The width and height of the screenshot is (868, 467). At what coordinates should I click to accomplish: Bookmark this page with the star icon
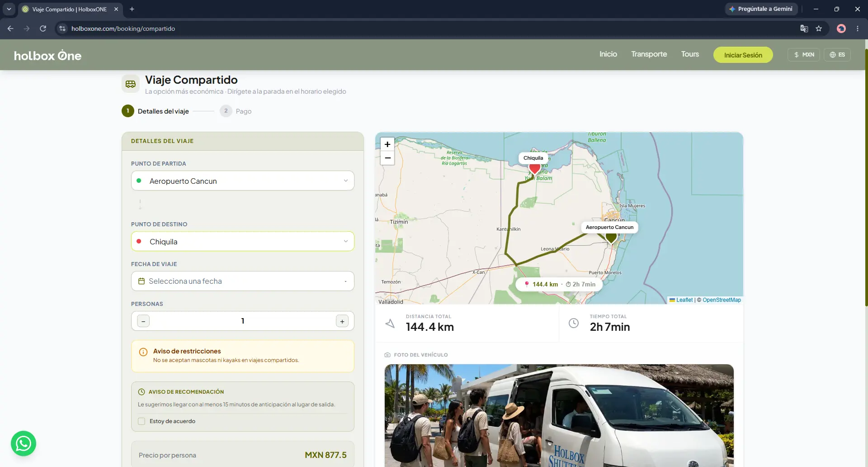[x=819, y=29]
